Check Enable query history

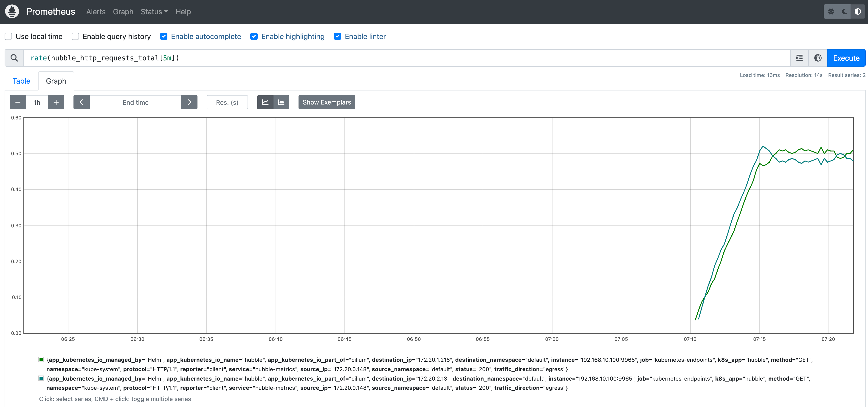pos(76,36)
